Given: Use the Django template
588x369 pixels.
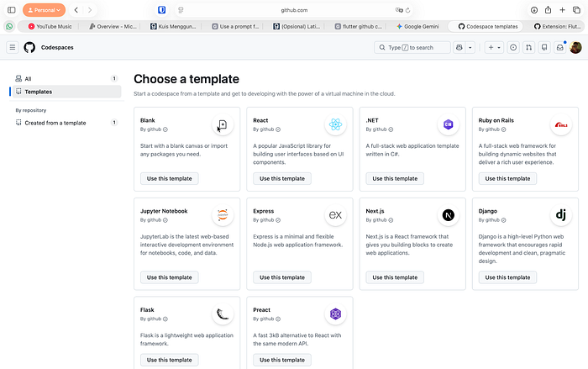Looking at the screenshot, I should click(507, 277).
